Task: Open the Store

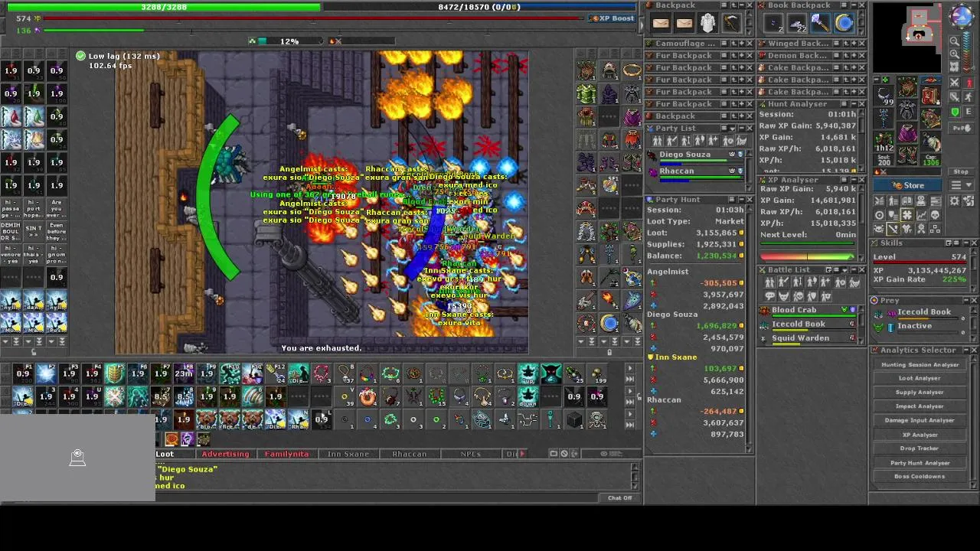Action: 909,185
